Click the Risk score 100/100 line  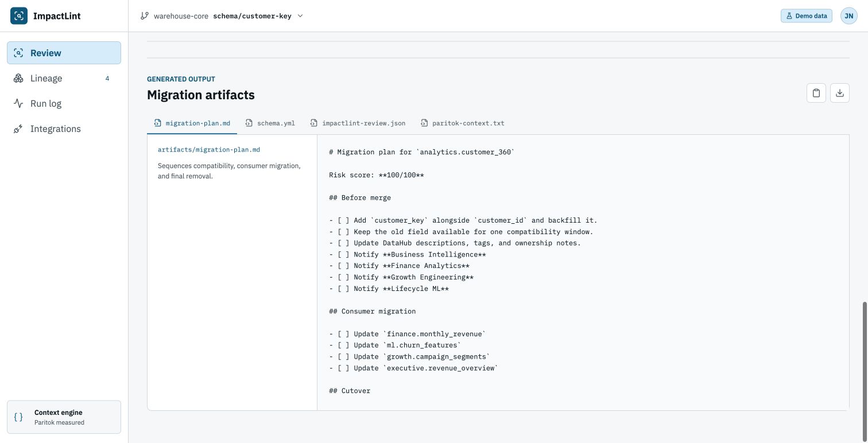click(x=377, y=175)
